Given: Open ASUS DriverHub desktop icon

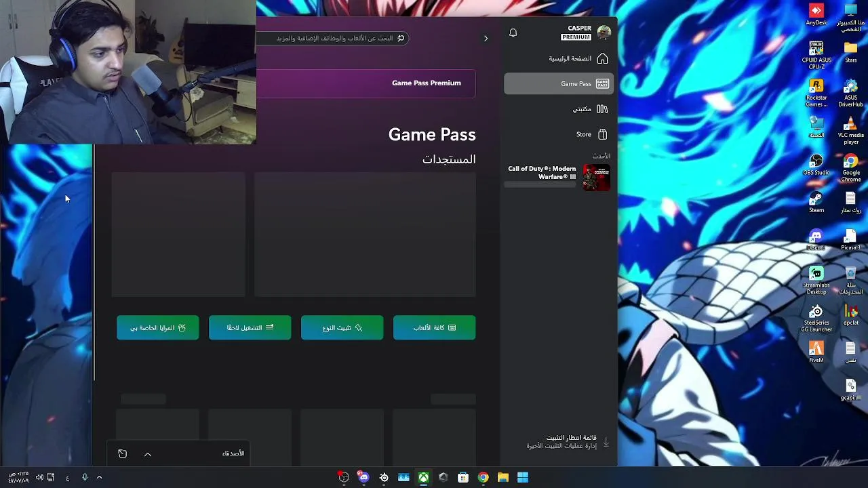Looking at the screenshot, I should [850, 93].
